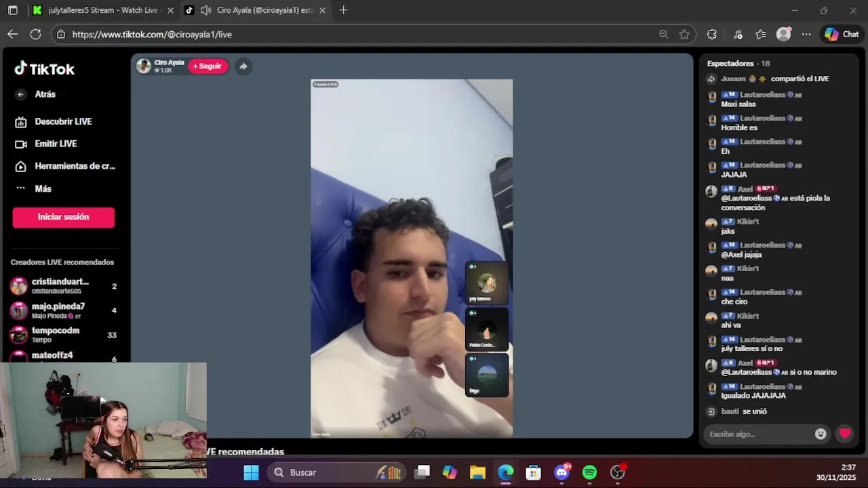The width and height of the screenshot is (868, 488).
Task: Mute the Ciro Ayala tab audio icon
Action: 205,10
